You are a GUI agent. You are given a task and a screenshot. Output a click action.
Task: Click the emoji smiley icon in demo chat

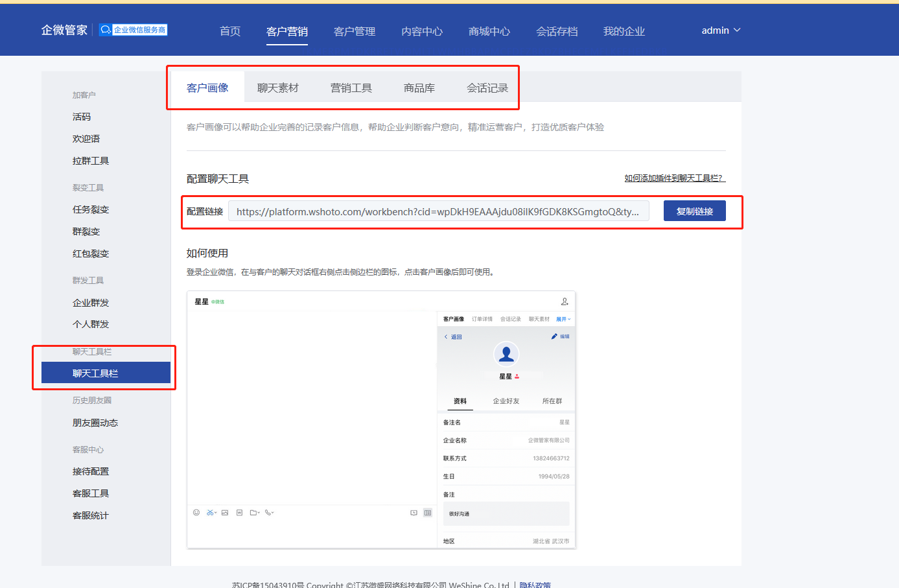point(196,513)
